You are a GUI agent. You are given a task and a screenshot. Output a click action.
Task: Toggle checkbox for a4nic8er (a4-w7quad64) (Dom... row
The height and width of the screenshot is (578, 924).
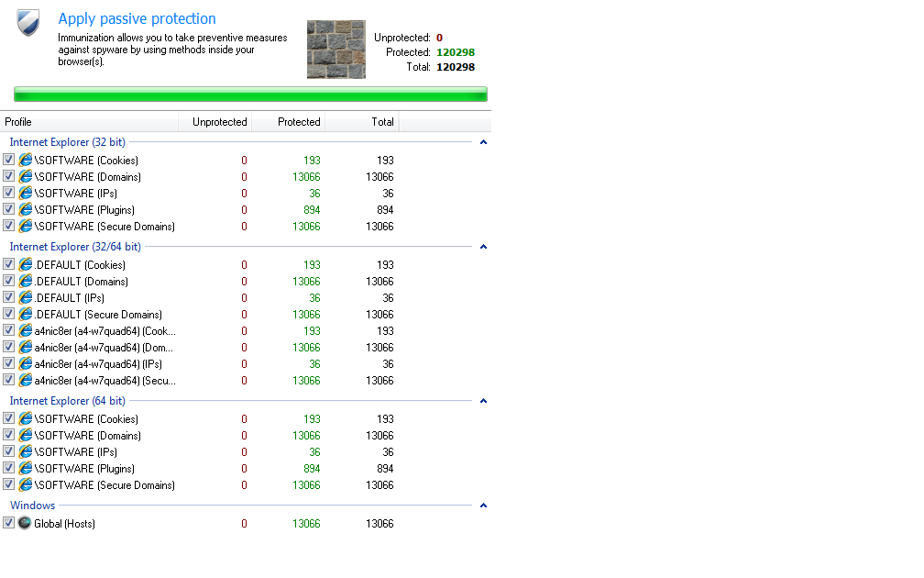(9, 346)
